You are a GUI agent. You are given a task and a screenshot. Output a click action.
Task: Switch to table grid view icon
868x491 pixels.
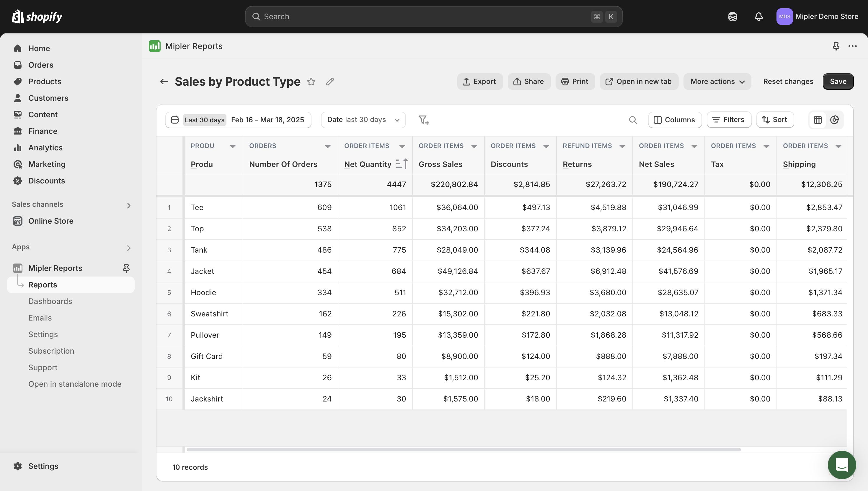(x=818, y=120)
